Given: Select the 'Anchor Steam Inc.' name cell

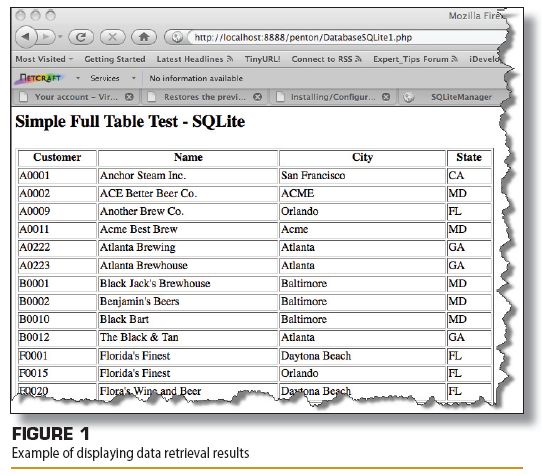Looking at the screenshot, I should [x=188, y=176].
